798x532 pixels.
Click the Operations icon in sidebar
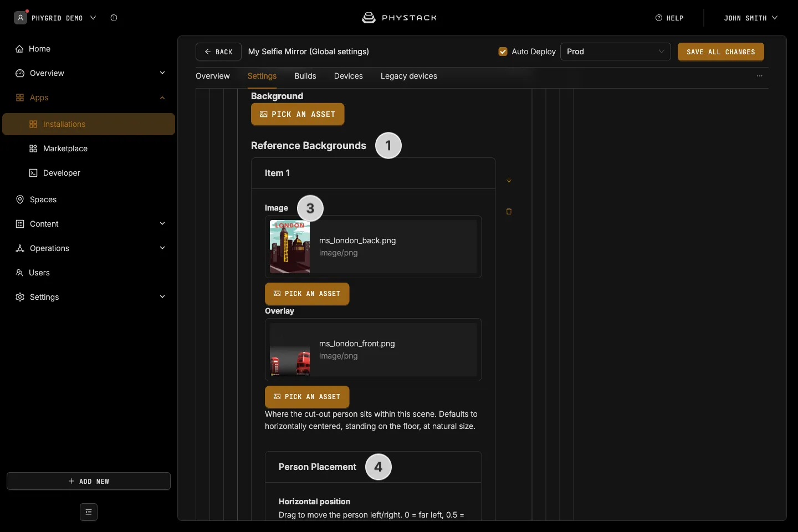pyautogui.click(x=20, y=248)
